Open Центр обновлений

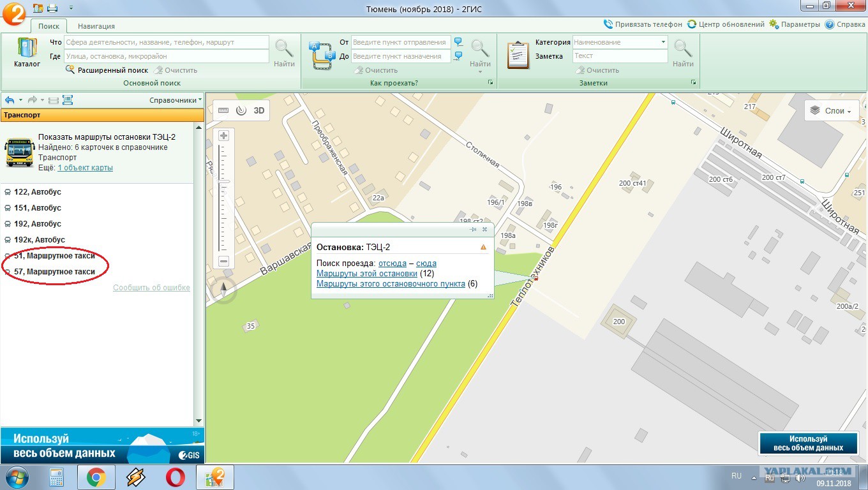click(726, 24)
